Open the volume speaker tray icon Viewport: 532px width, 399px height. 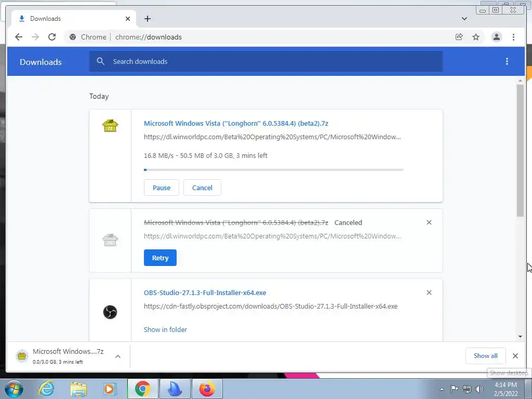pyautogui.click(x=480, y=389)
